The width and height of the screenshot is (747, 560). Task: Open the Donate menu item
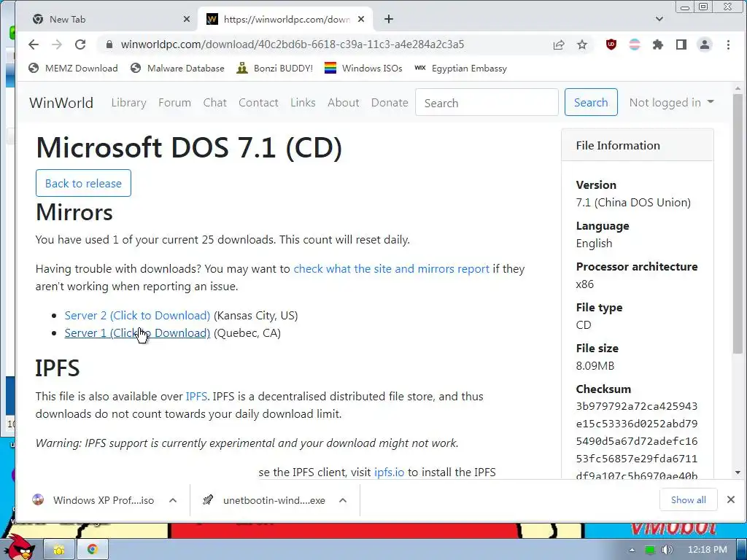click(390, 102)
